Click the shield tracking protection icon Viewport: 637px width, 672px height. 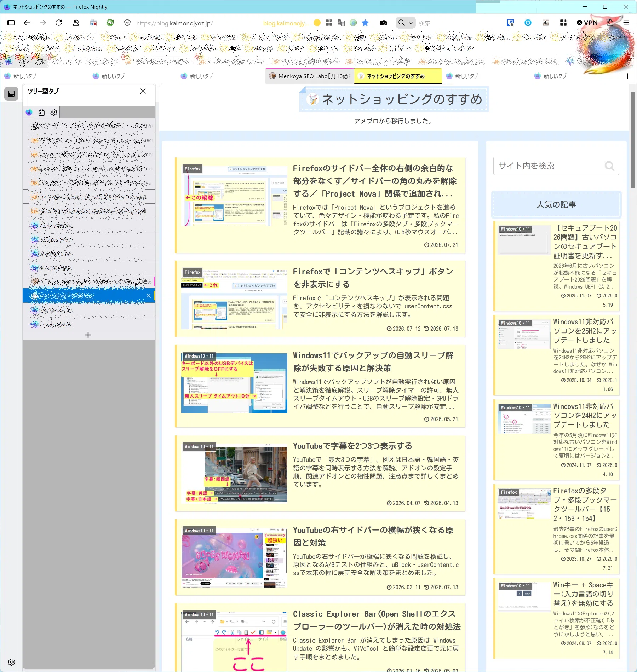click(127, 23)
